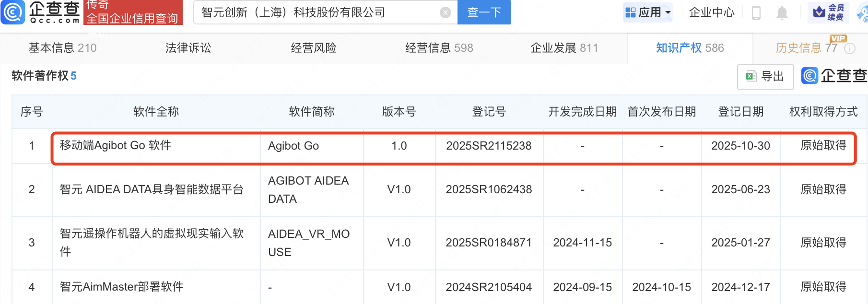Focus the company name search field
Image resolution: width=868 pixels, height=304 pixels.
317,12
